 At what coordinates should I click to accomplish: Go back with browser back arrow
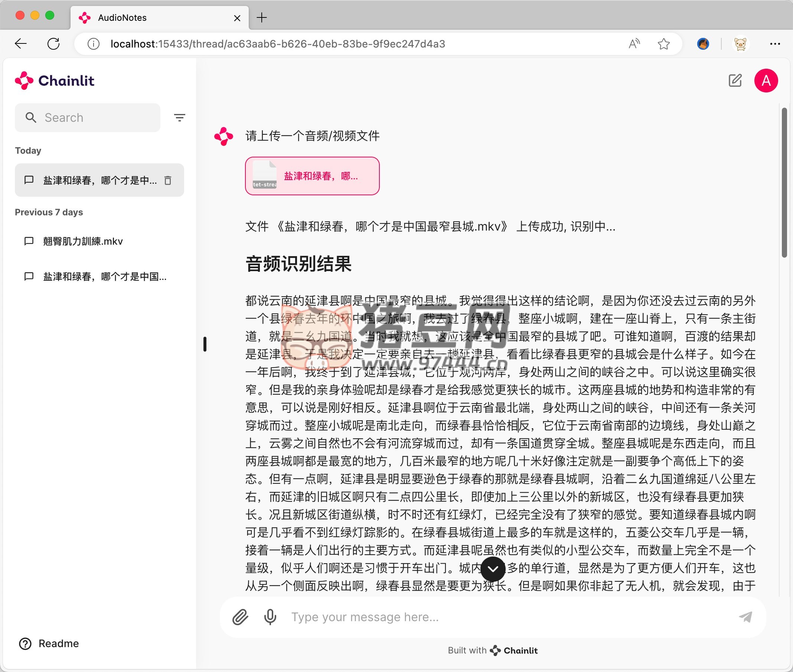pos(21,44)
